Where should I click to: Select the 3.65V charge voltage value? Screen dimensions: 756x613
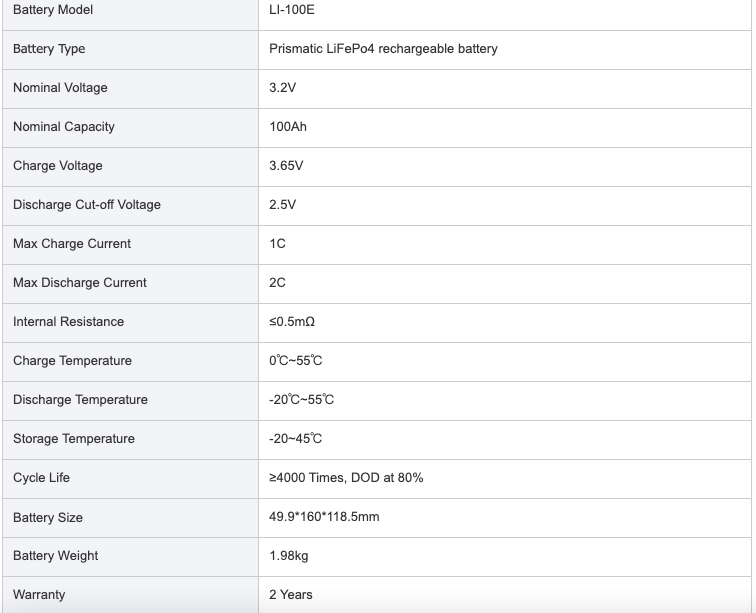[286, 166]
